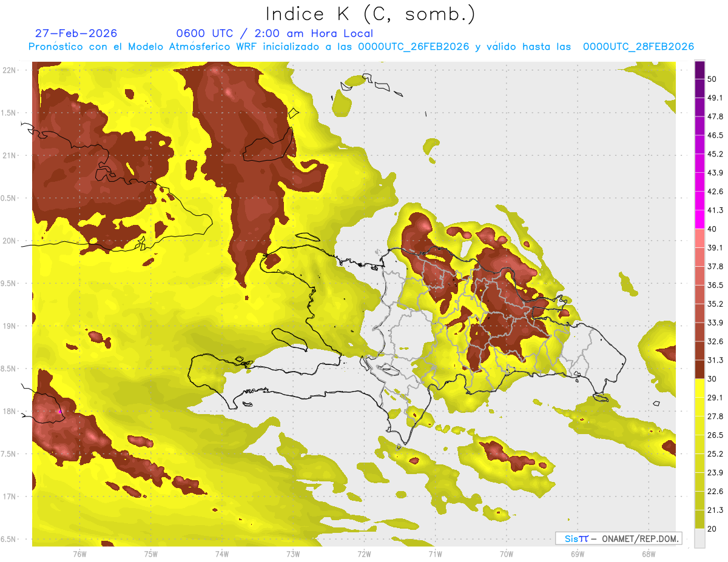Viewport: 728px width, 562px height.
Task: Click the color scale value "42.6"
Action: click(715, 192)
